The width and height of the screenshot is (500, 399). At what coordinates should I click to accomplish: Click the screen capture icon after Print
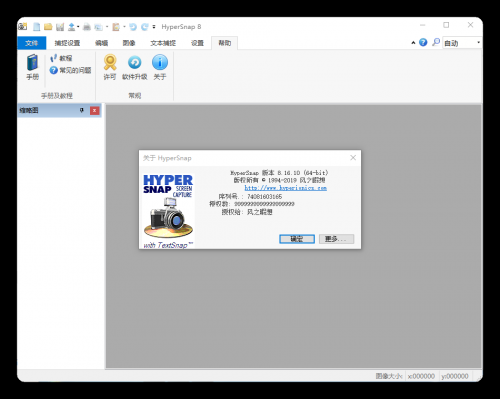(99, 27)
